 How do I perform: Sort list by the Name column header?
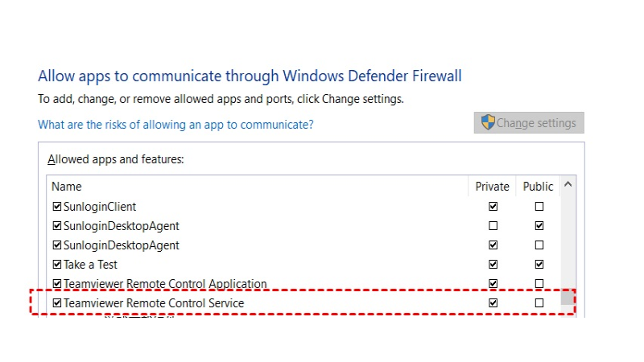coord(67,187)
